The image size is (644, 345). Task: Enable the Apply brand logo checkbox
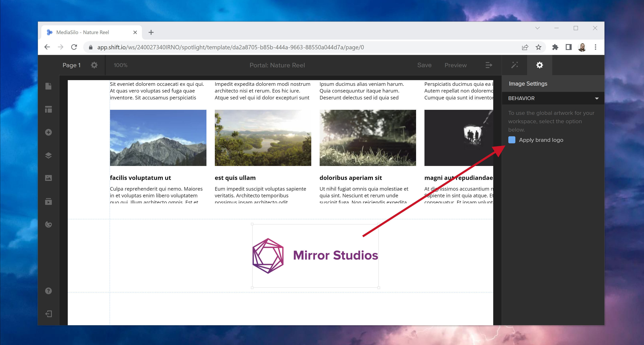click(x=512, y=140)
